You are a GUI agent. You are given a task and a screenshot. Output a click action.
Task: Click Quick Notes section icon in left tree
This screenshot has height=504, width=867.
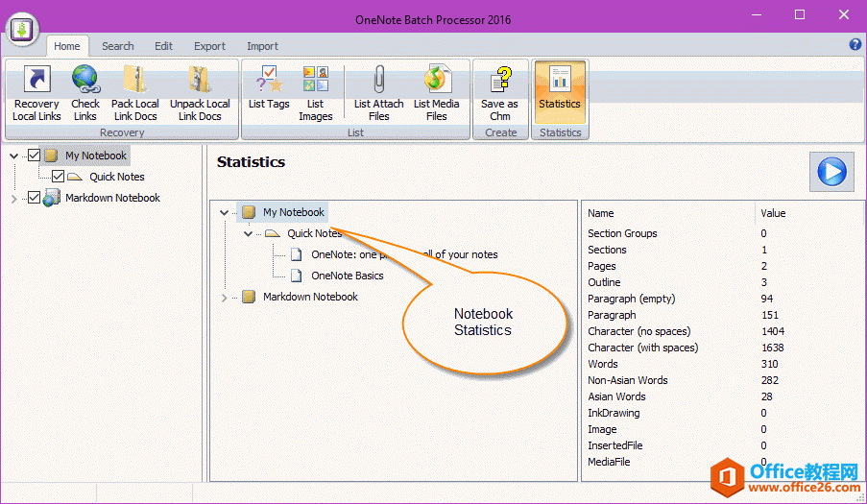(75, 177)
